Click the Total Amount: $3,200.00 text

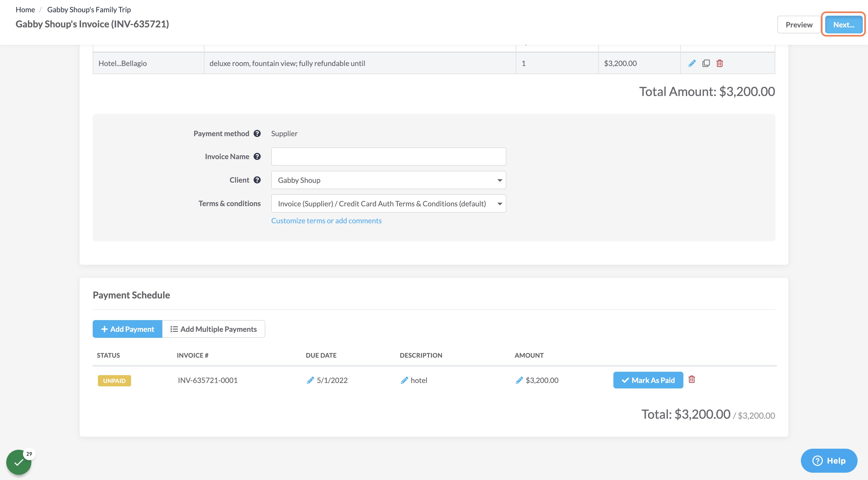tap(707, 92)
